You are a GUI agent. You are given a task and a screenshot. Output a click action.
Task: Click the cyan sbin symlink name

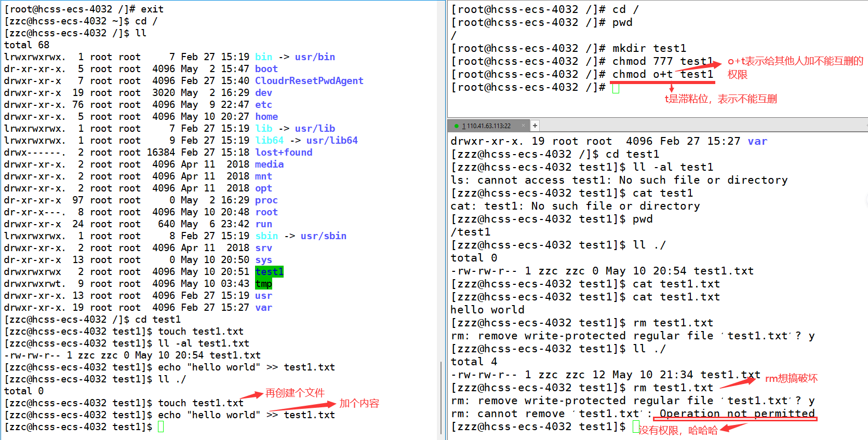[266, 236]
